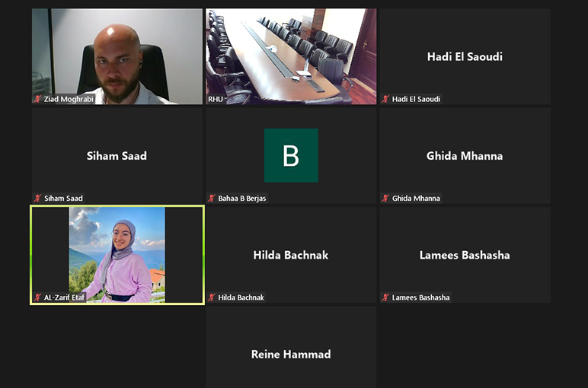Click Lamees Bashasha's muted mic icon
Image resolution: width=588 pixels, height=388 pixels.
pyautogui.click(x=385, y=297)
